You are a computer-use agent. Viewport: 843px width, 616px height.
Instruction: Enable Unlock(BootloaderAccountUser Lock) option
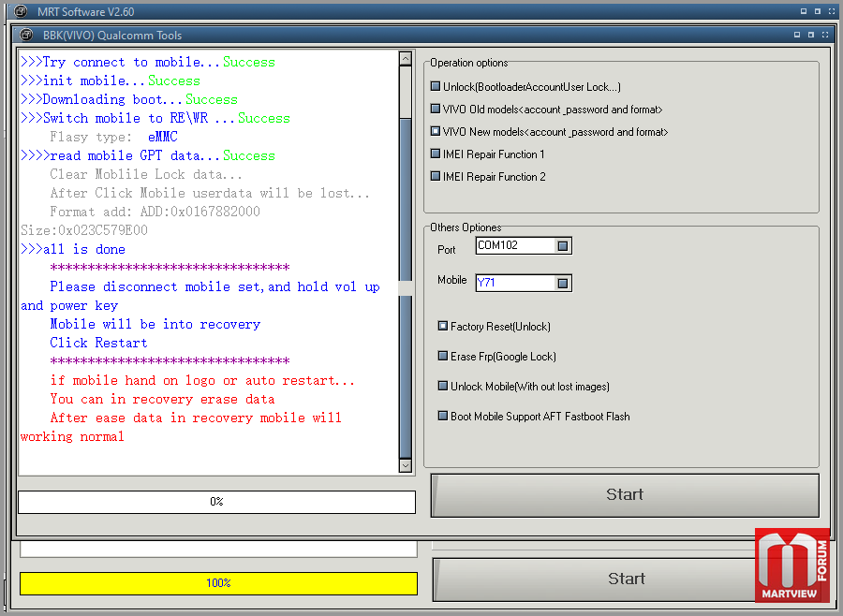436,87
